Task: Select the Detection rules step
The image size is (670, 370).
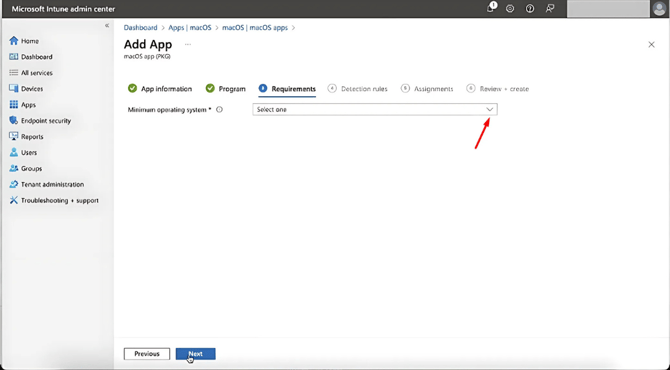Action: click(358, 89)
